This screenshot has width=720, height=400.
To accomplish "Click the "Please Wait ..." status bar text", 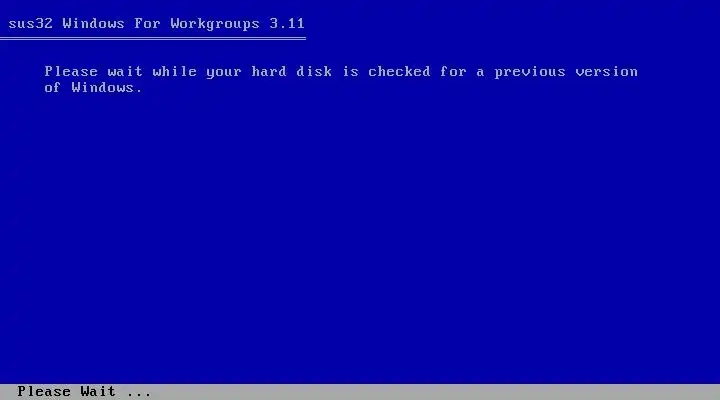I will tap(84, 391).
